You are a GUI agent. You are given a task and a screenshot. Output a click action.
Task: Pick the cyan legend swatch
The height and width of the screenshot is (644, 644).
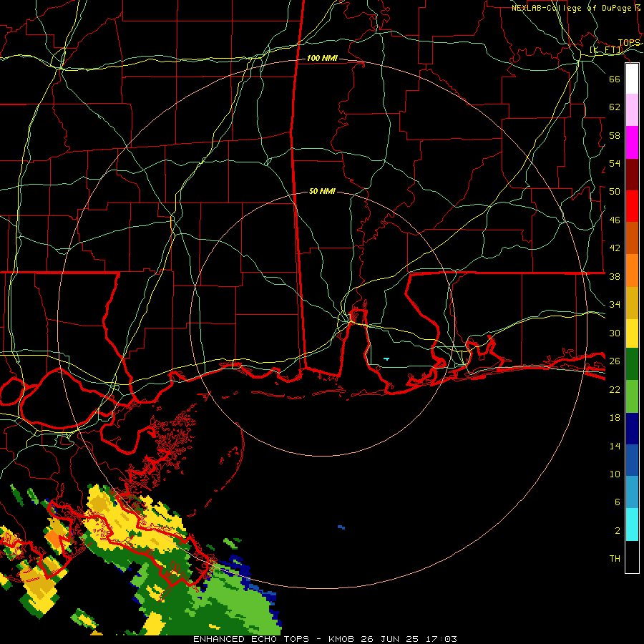632,525
